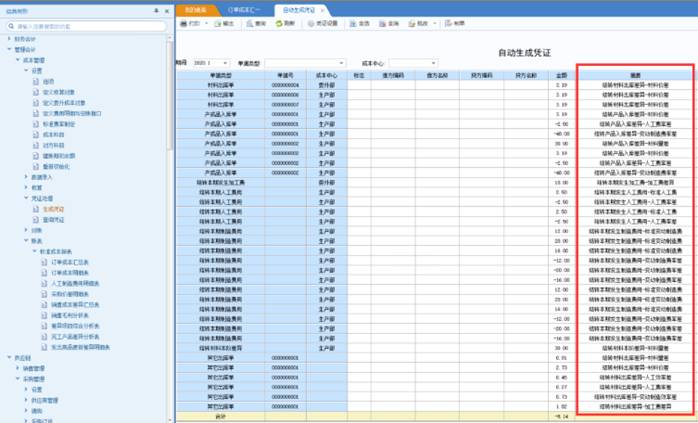The height and width of the screenshot is (423, 698).
Task: Click the 打印 (Print) toolbar icon
Action: click(x=191, y=22)
